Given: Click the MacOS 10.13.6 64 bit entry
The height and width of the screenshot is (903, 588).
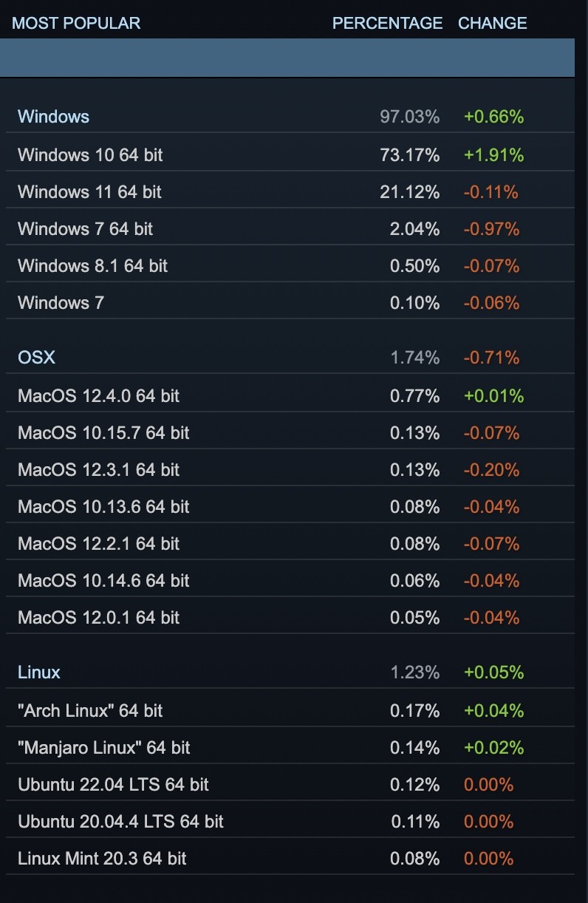Looking at the screenshot, I should click(290, 506).
